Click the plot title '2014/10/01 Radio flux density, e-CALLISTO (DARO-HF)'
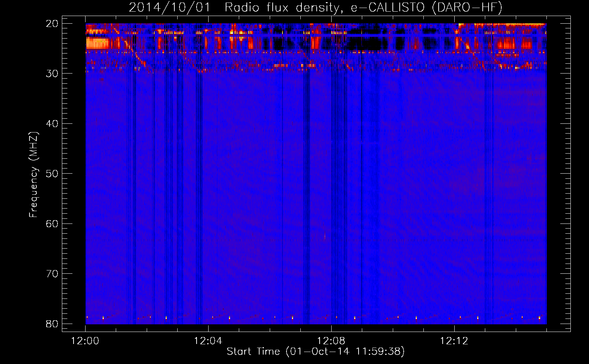The height and width of the screenshot is (364, 589). (x=316, y=7)
